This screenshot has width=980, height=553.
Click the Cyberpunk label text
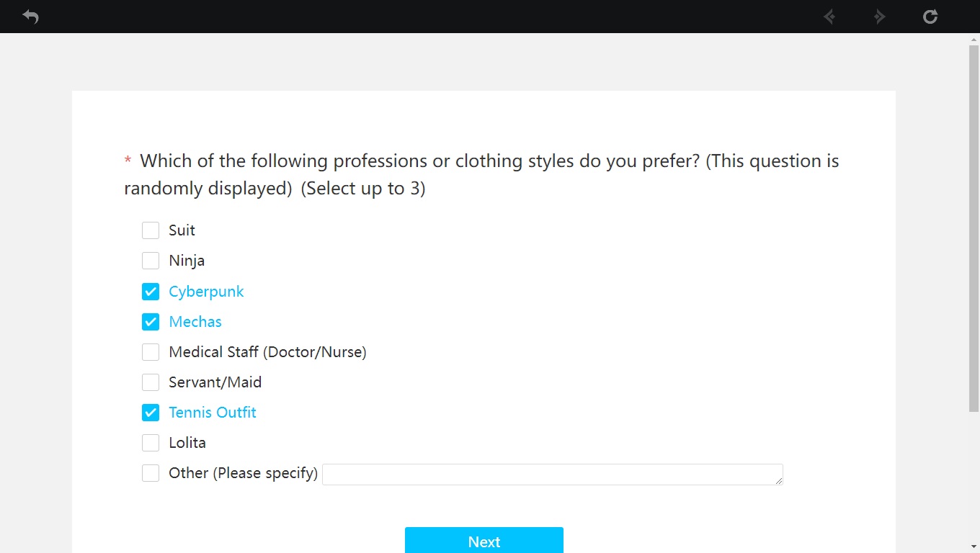point(206,292)
